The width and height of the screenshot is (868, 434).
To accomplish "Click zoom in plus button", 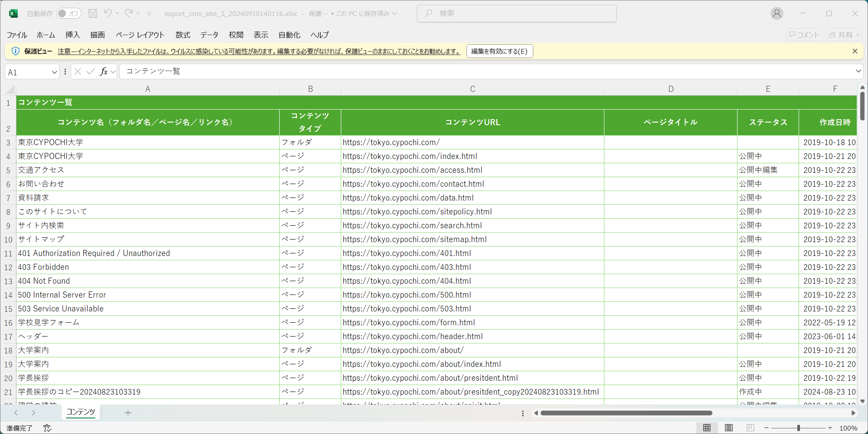I will [830, 428].
